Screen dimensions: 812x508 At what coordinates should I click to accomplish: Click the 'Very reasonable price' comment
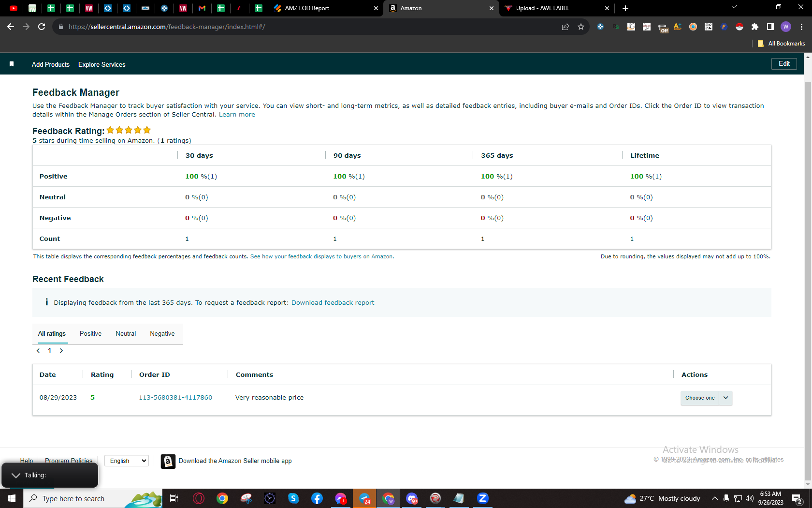point(270,398)
